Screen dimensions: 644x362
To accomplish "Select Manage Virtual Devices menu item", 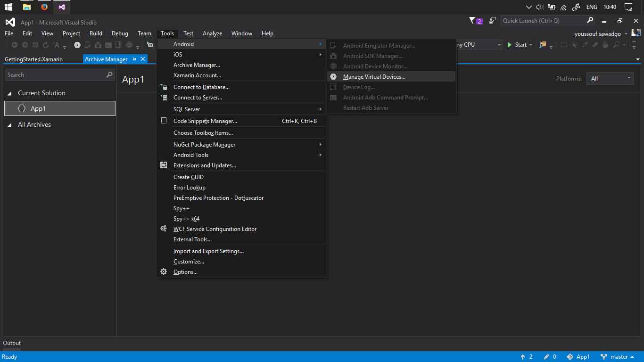I will 391,77.
